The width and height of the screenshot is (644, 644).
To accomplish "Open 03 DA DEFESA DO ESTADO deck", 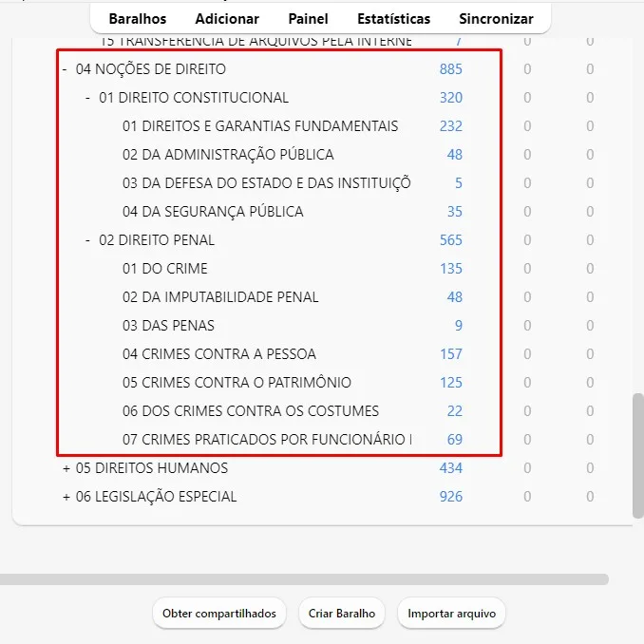I will (267, 183).
